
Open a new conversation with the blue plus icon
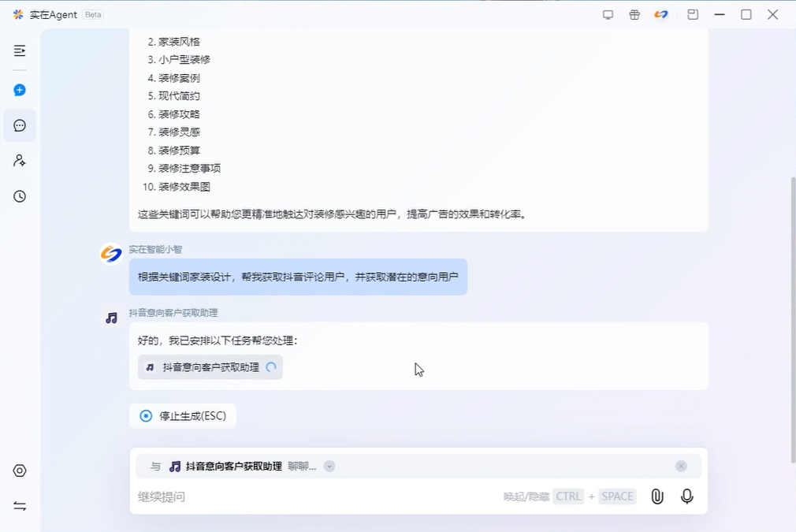pyautogui.click(x=19, y=89)
